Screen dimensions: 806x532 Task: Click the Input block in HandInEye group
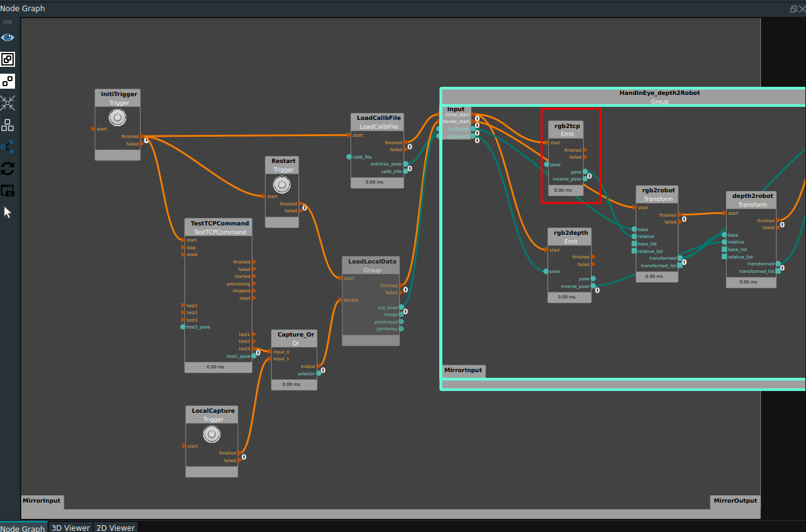456,123
